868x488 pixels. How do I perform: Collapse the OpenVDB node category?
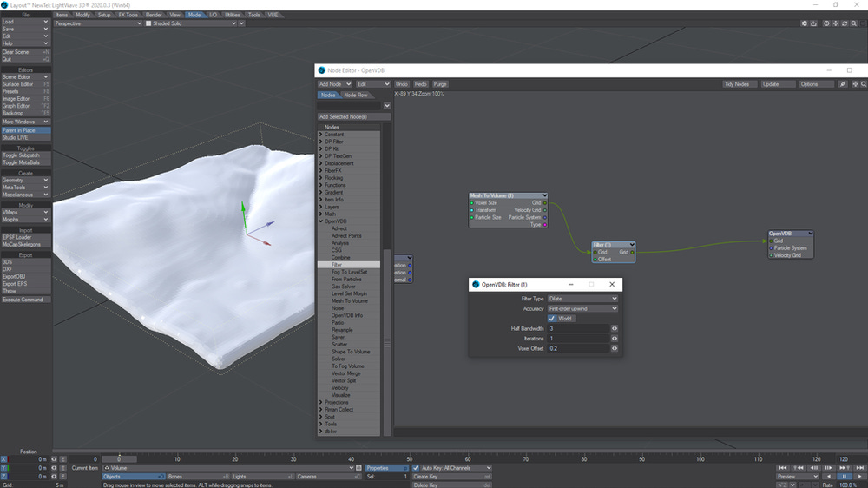point(320,221)
